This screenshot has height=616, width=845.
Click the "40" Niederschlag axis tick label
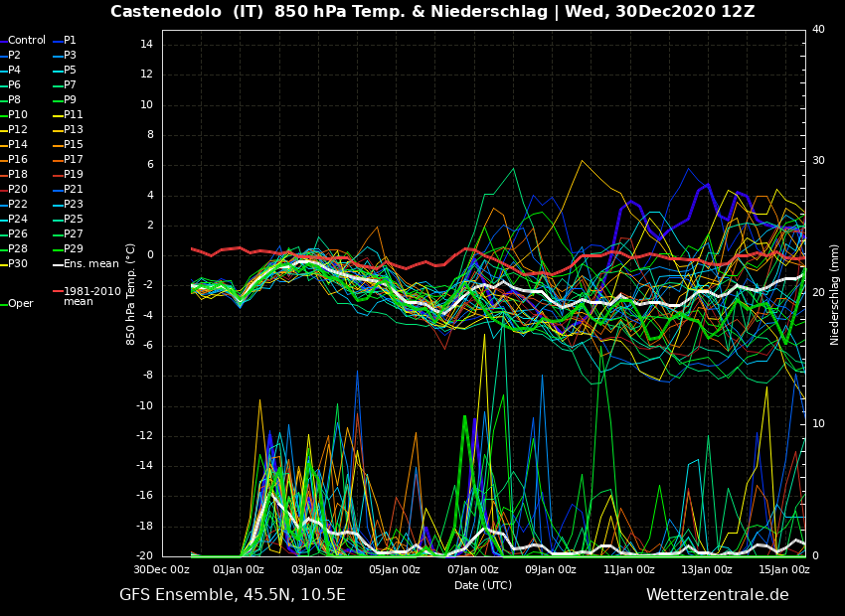click(818, 30)
